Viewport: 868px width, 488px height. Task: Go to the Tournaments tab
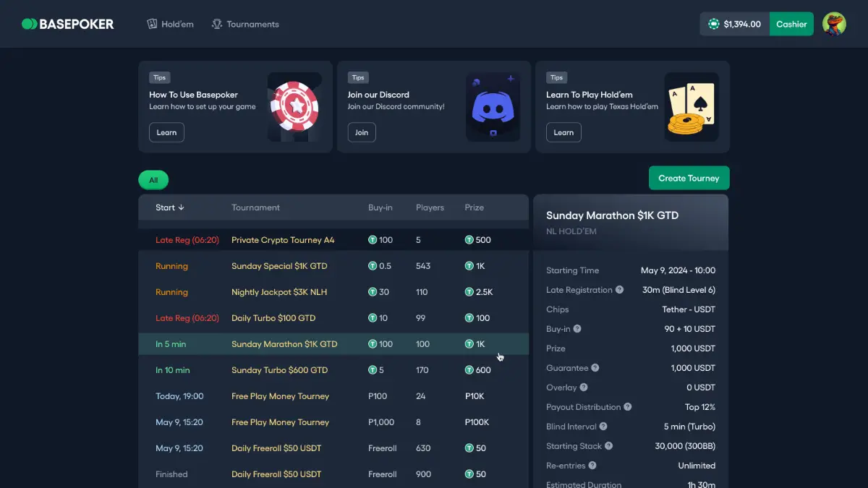[245, 24]
